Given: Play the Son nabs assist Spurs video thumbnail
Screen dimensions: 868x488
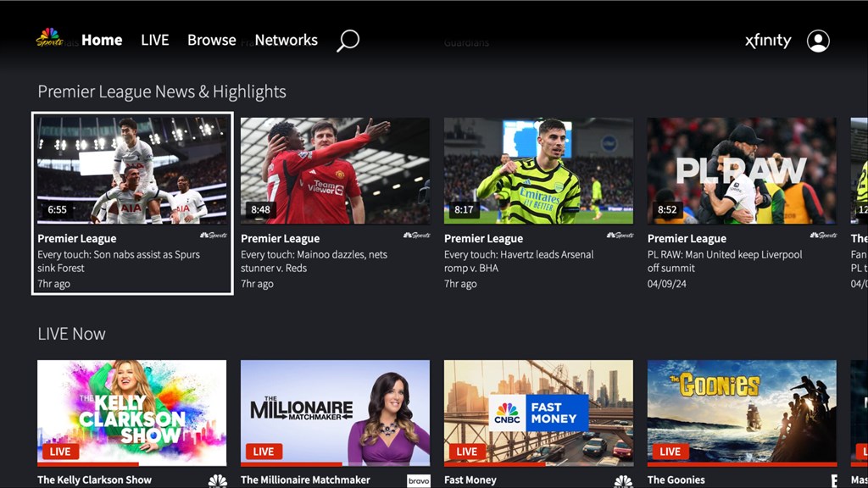Looking at the screenshot, I should (x=131, y=170).
